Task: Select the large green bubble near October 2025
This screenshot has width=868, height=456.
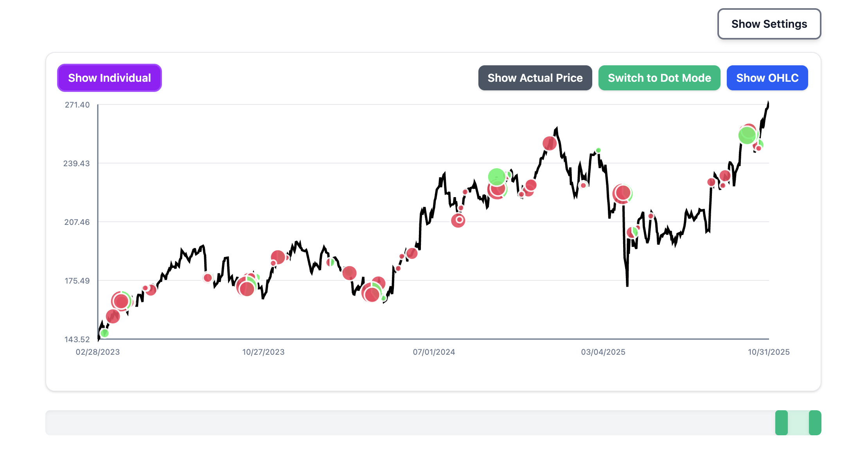Action: 747,135
